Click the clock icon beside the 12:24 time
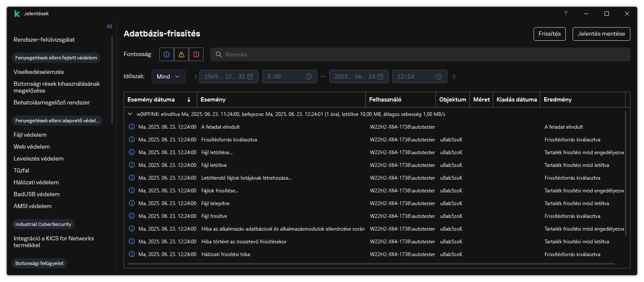The height and width of the screenshot is (282, 644). (x=439, y=76)
